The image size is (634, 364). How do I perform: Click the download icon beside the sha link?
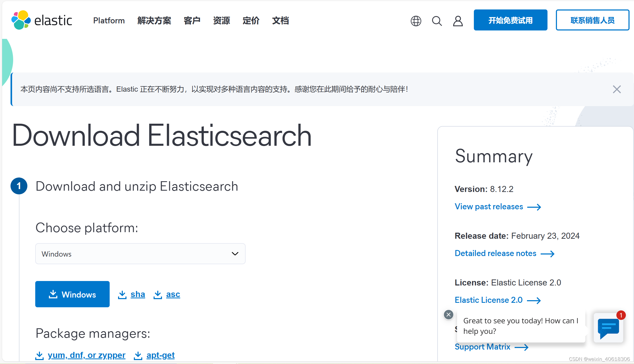pos(122,294)
